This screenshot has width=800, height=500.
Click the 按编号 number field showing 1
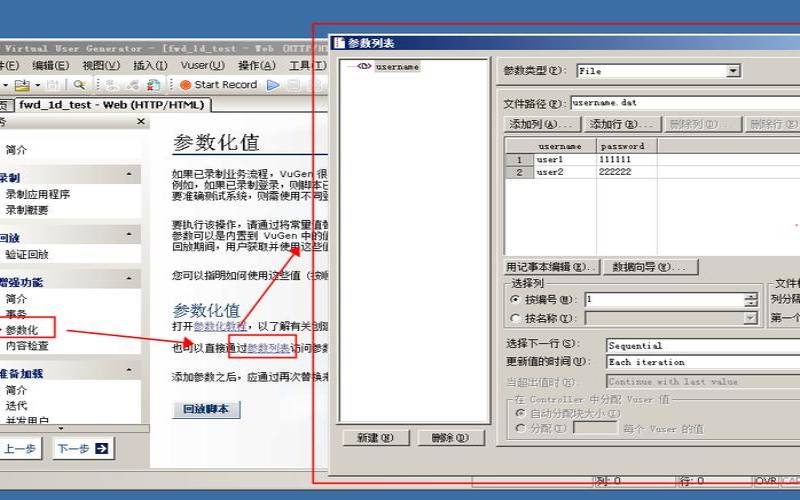[x=664, y=299]
